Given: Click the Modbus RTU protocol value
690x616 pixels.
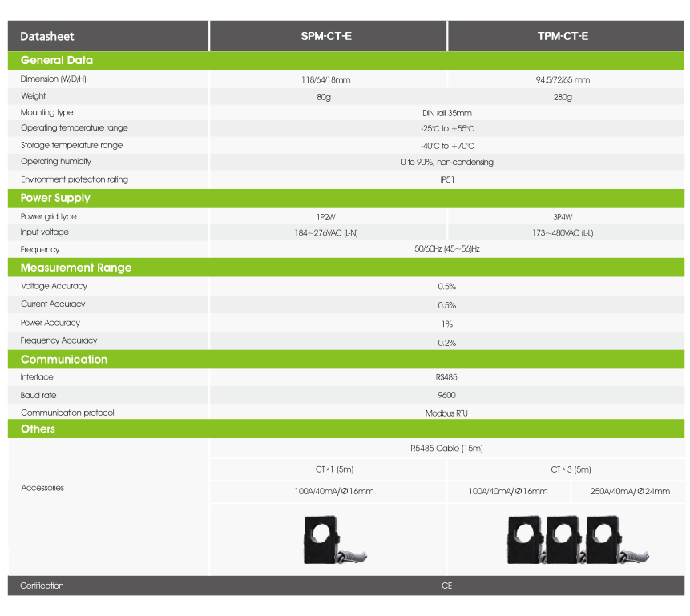Looking at the screenshot, I should (x=446, y=413).
